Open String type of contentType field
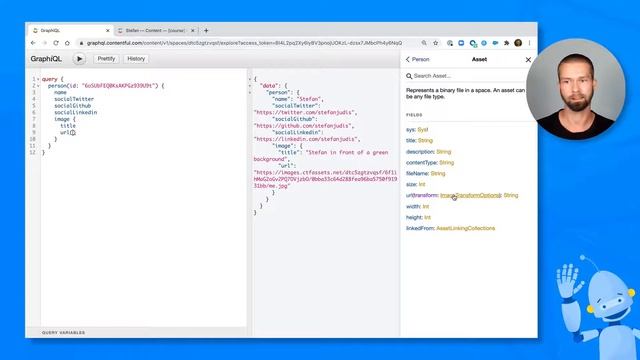Screen dimensions: 640x360 pos(447,162)
